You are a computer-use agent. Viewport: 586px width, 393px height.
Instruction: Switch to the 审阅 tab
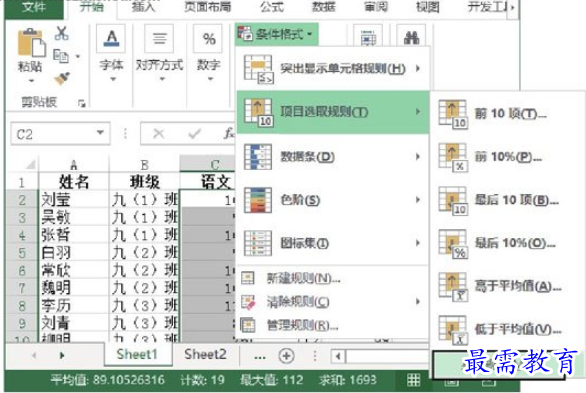[x=376, y=7]
